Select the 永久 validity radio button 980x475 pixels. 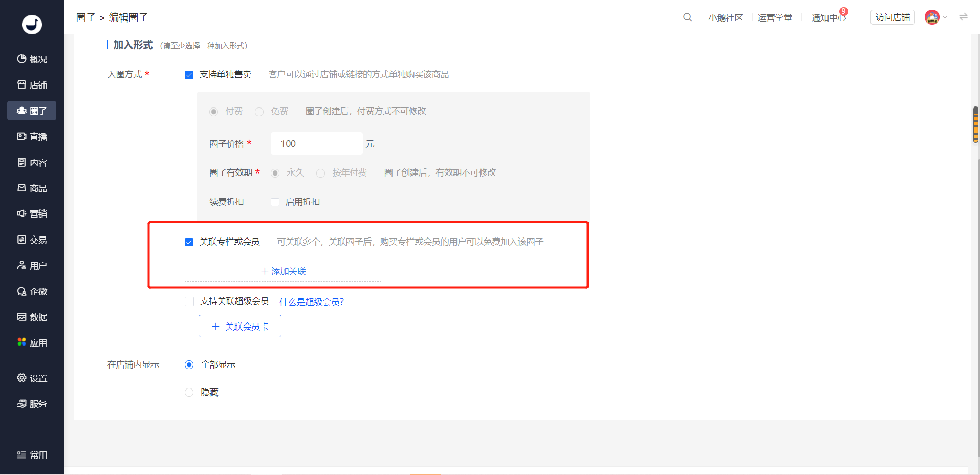pyautogui.click(x=275, y=173)
